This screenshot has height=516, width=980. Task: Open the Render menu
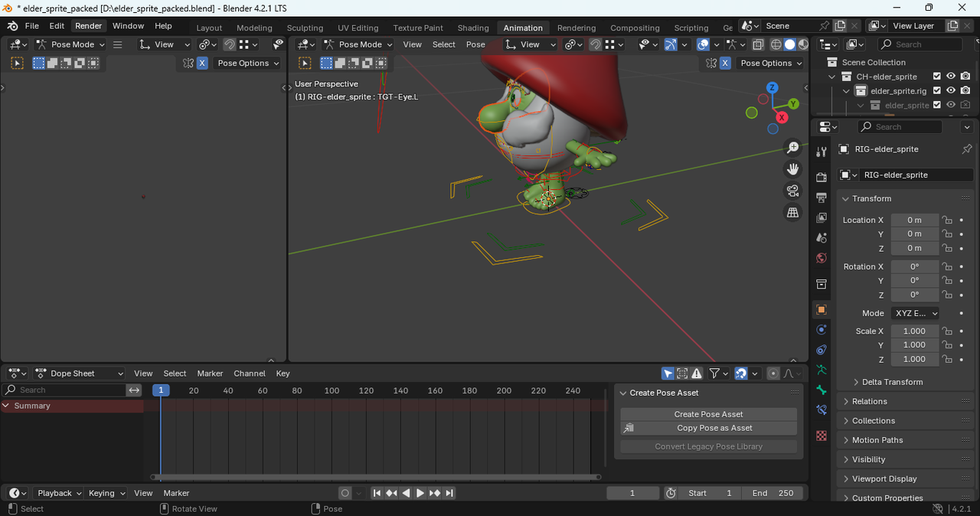click(88, 26)
